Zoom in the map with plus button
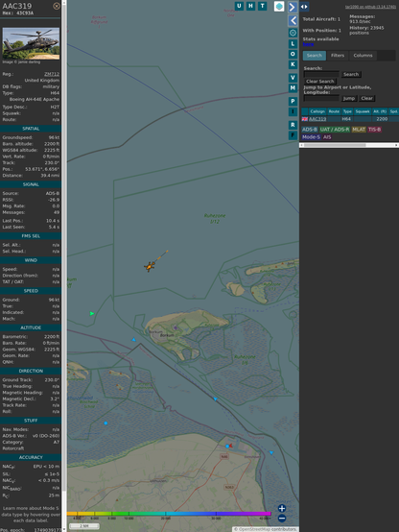Screen dimensions: 399x532 (282, 508)
